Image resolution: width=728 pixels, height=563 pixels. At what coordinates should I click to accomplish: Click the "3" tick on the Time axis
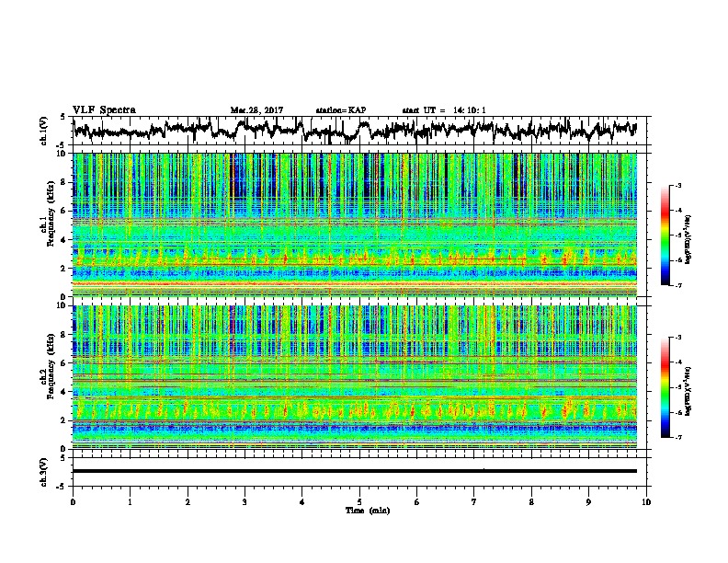click(x=245, y=502)
